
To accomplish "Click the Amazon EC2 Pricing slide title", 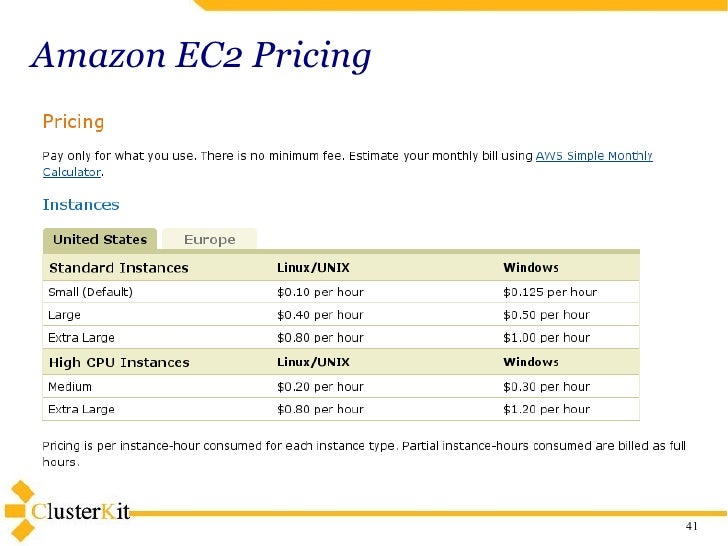I will pos(200,56).
